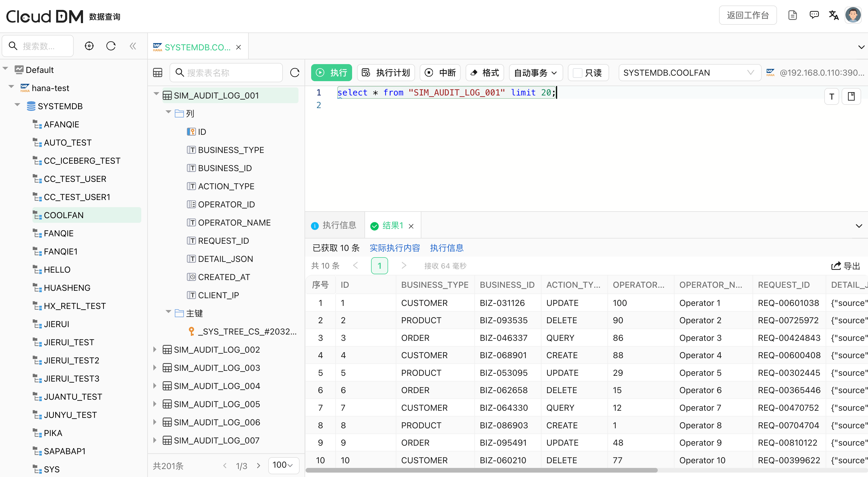Expand the SIM_AUDIT_LOG_002 table node
Image resolution: width=868 pixels, height=477 pixels.
155,349
